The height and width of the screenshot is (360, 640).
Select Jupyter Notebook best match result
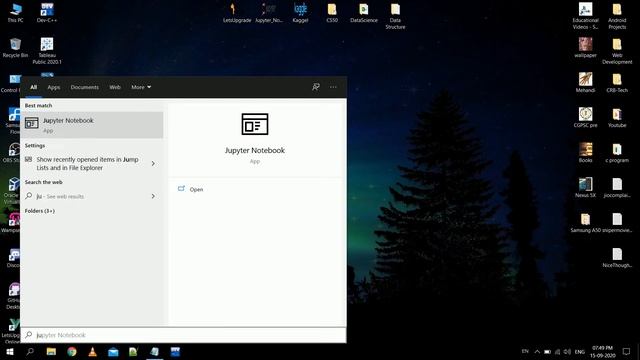[92, 124]
